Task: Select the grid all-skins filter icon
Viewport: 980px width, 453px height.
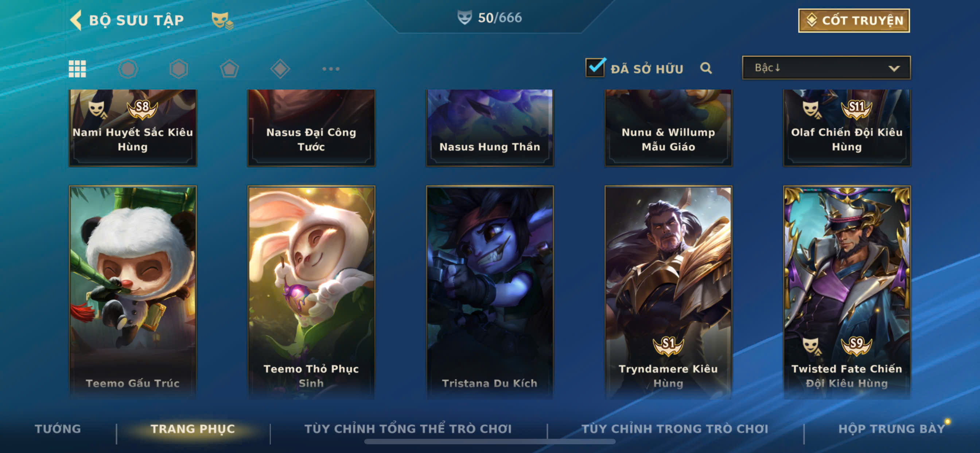Action: (77, 69)
